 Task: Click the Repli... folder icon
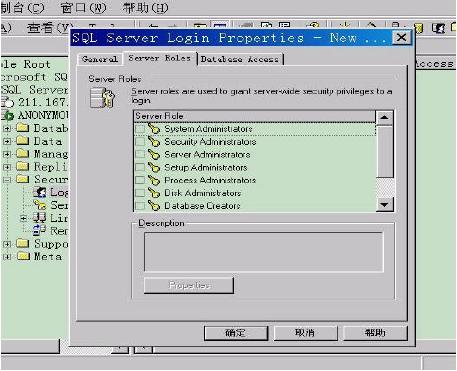tap(23, 166)
